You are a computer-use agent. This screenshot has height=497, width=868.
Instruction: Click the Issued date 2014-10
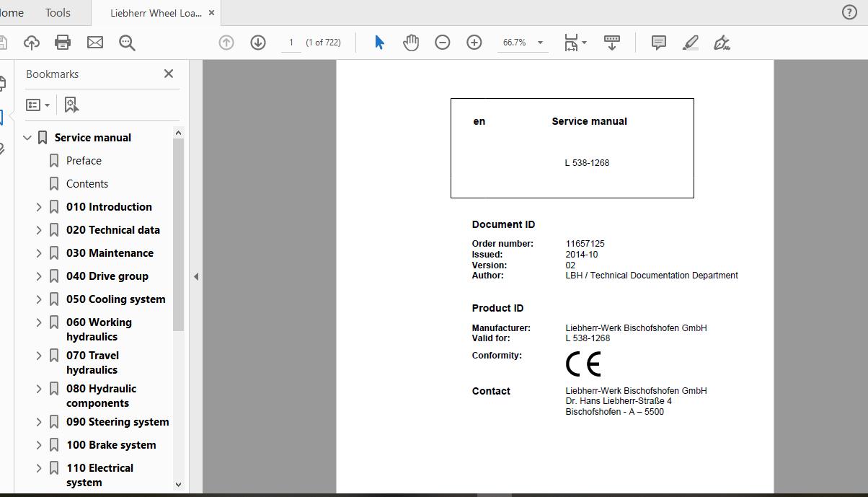click(581, 255)
